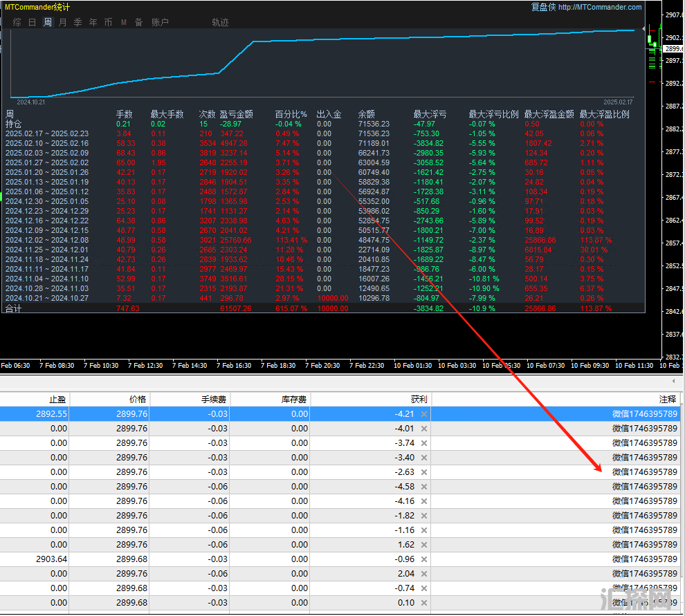Click the 盈亏金额 column heading
Image resolution: width=685 pixels, height=616 pixels.
coord(237,114)
